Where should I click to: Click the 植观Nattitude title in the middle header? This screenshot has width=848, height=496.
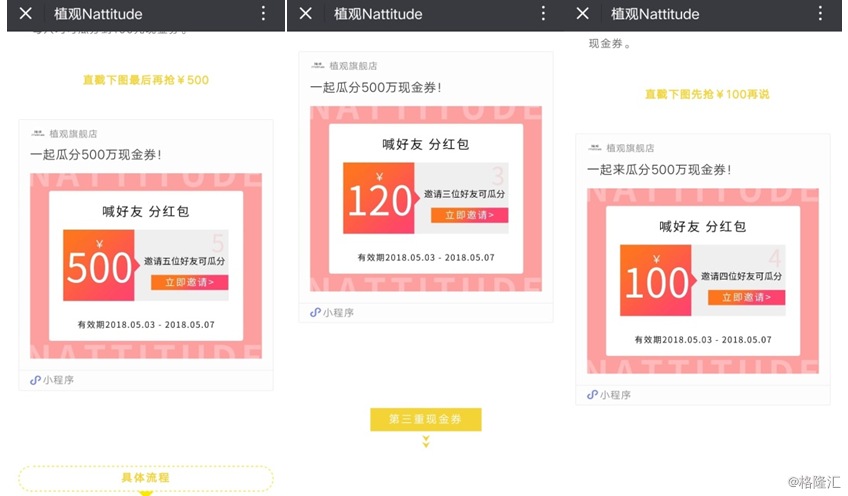tap(378, 14)
